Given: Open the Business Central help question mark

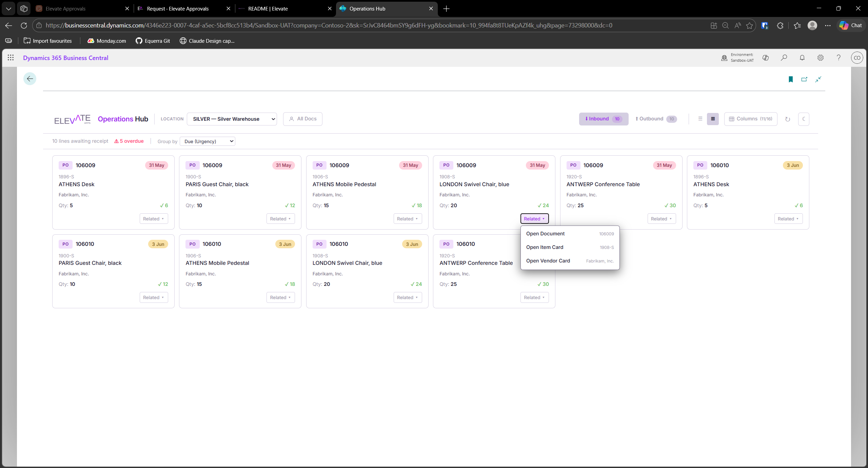Looking at the screenshot, I should click(x=839, y=58).
